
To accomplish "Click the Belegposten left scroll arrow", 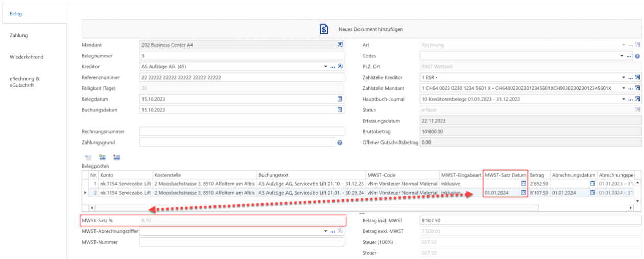I will (x=92, y=208).
